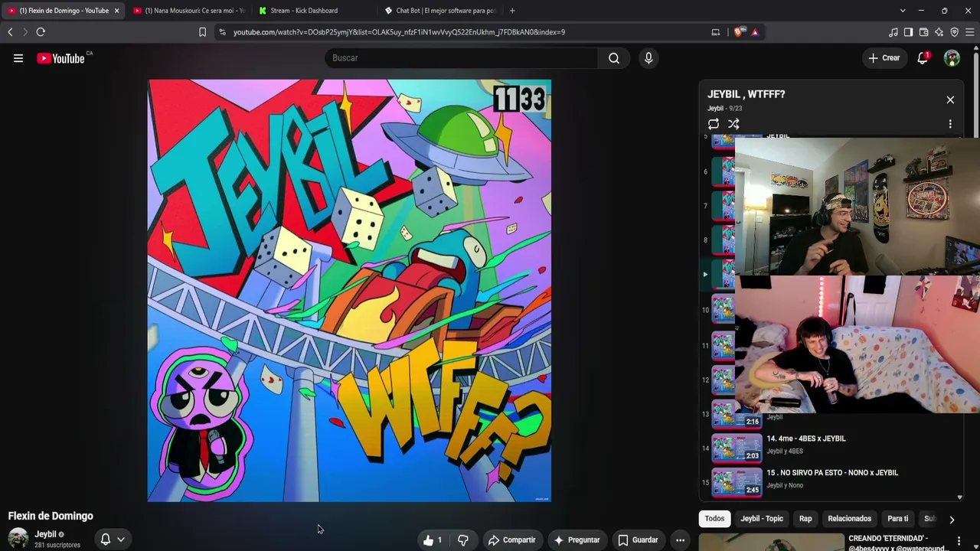Screen dimensions: 980x551
Task: Play 15. NO SIRVO PA ESTO - NONO x JEYBIL
Action: coord(832,473)
